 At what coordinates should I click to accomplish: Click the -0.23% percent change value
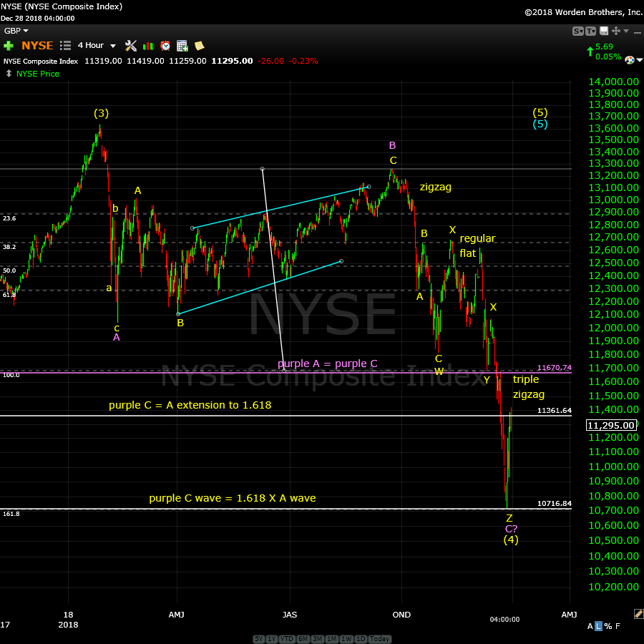pyautogui.click(x=303, y=62)
